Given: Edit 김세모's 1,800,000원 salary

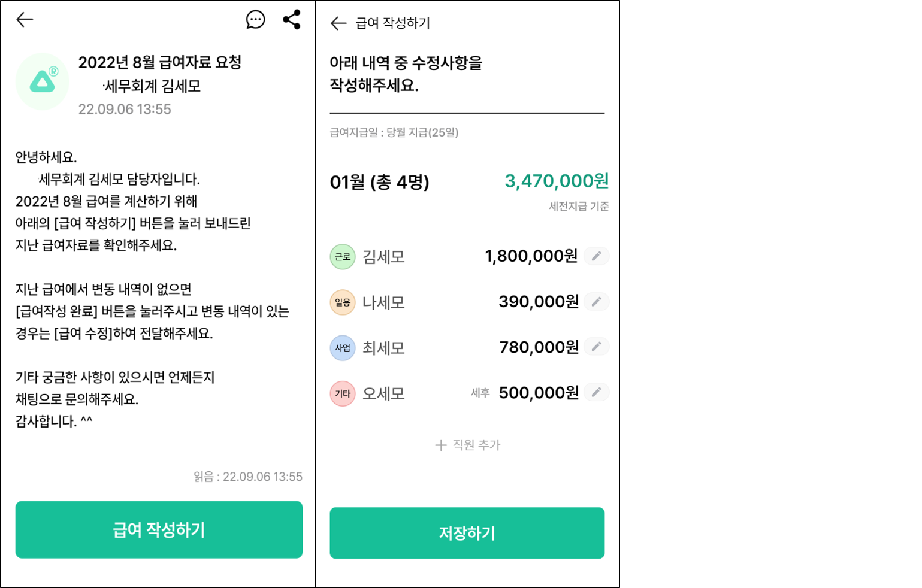Looking at the screenshot, I should click(597, 256).
